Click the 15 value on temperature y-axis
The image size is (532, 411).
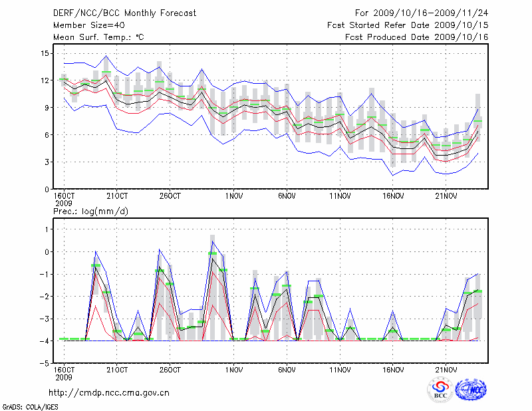click(x=45, y=53)
